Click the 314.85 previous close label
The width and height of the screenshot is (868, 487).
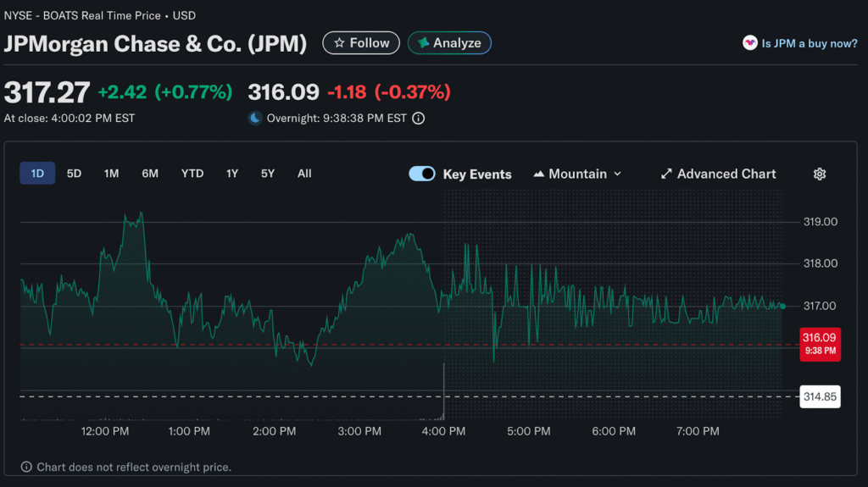coord(820,396)
